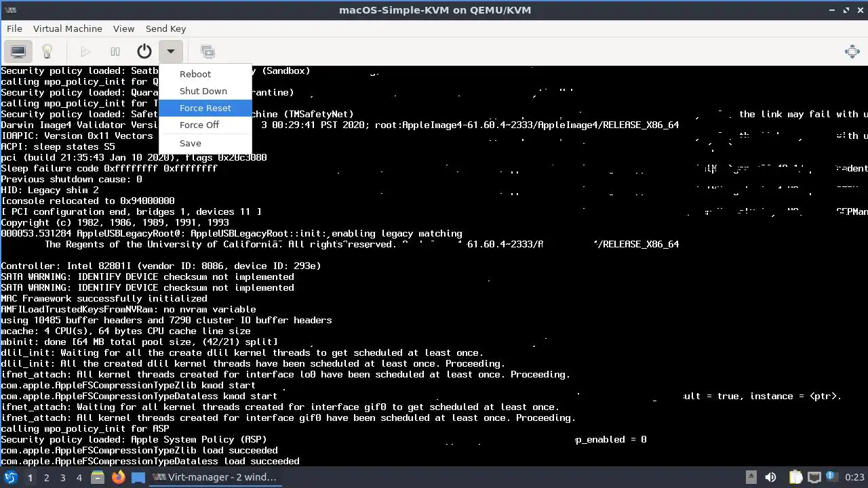Show virtual hardware details lightbulb icon
Image resolution: width=868 pixels, height=488 pixels.
coord(47,52)
